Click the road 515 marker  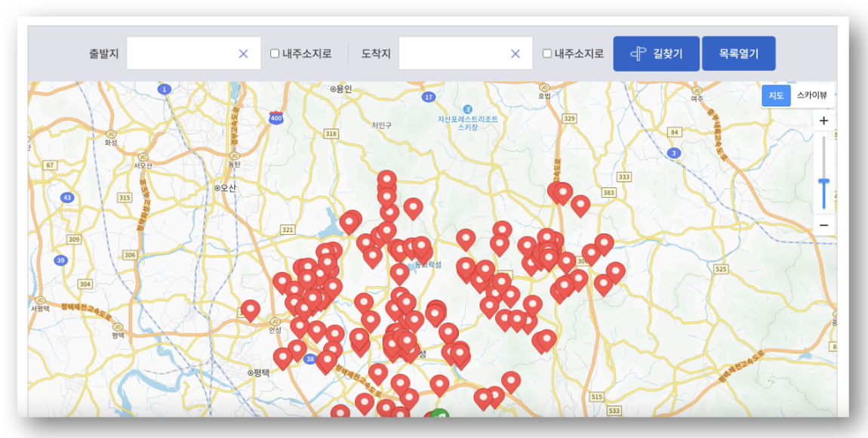click(x=596, y=397)
